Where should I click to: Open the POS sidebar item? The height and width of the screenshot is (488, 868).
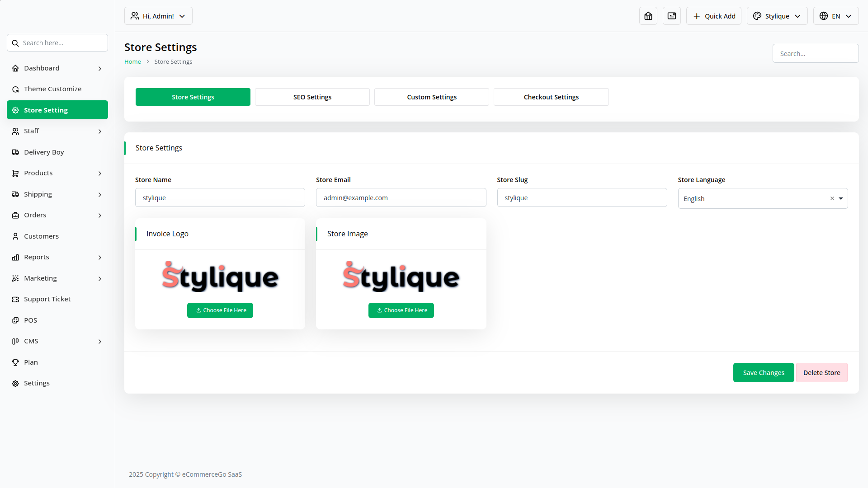(30, 320)
